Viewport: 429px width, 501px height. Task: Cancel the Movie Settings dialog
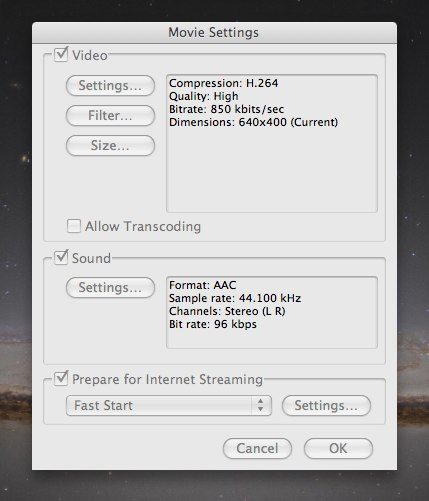pyautogui.click(x=257, y=448)
